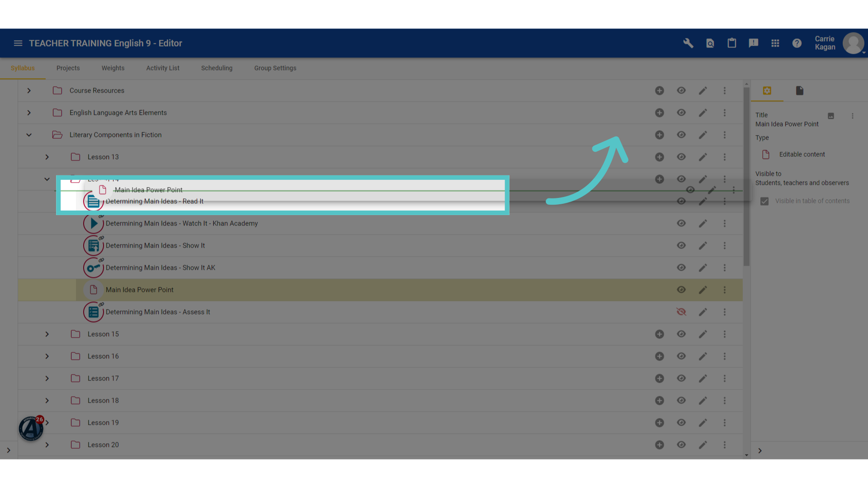Switch to the Syllabus tab
The height and width of the screenshot is (488, 868).
coord(23,68)
